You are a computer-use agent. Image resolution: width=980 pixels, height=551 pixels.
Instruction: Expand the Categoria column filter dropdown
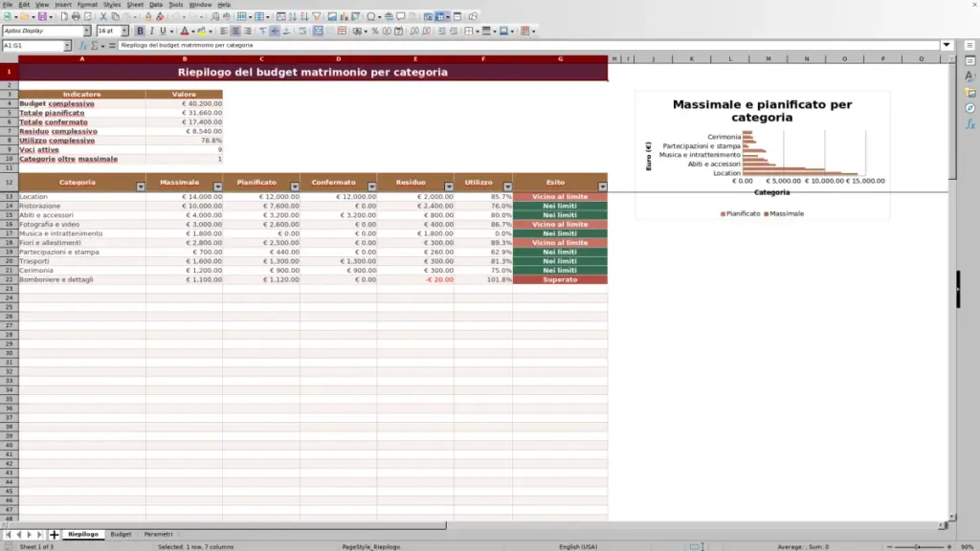click(x=141, y=187)
